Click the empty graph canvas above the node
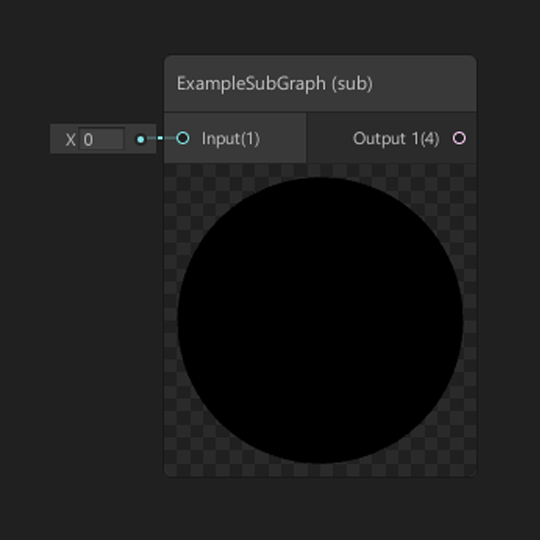The width and height of the screenshot is (540, 540). point(320,28)
